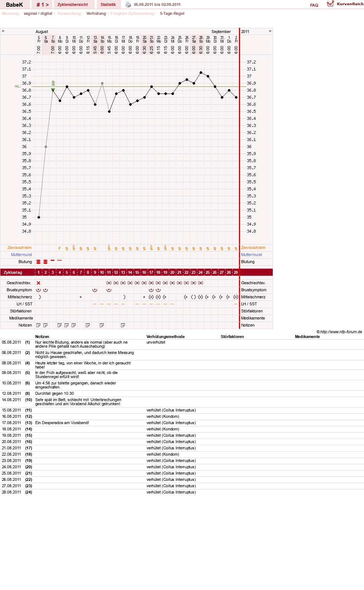Click the light bleeding dash on cycle day 3
The image size is (364, 590).
pyautogui.click(x=53, y=260)
